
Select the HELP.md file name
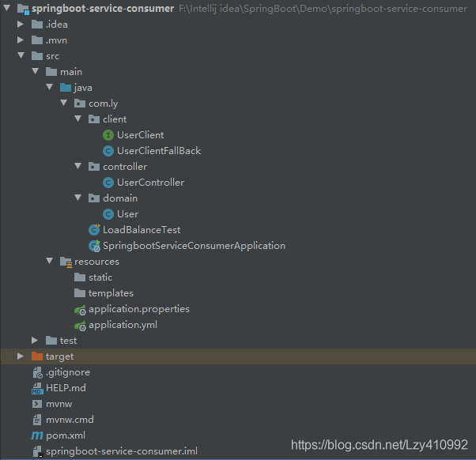(66, 388)
